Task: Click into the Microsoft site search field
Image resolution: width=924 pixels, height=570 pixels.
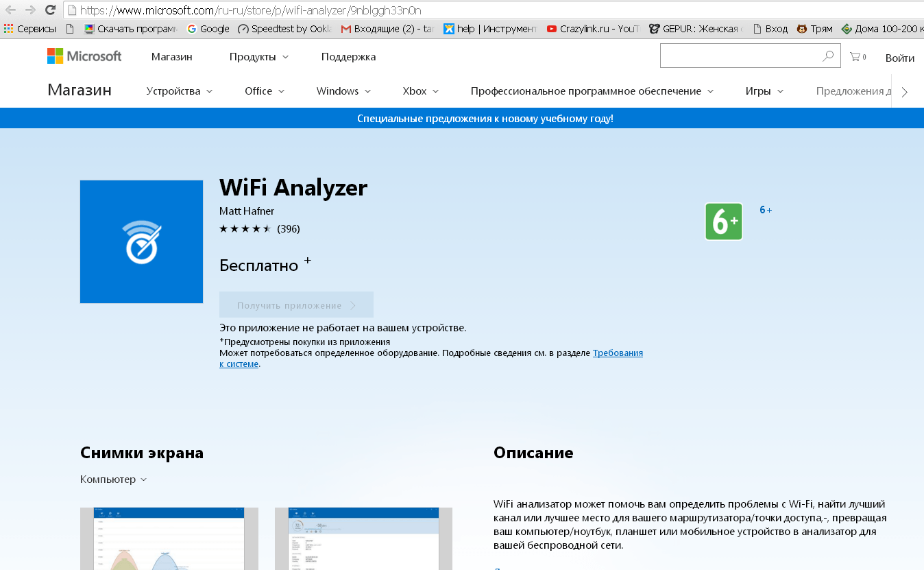Action: tap(740, 56)
